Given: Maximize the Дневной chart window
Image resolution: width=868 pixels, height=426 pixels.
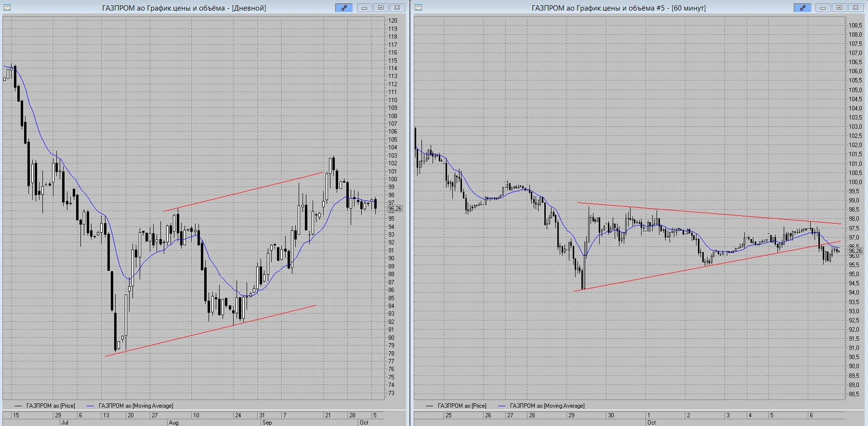Looking at the screenshot, I should coord(381,8).
